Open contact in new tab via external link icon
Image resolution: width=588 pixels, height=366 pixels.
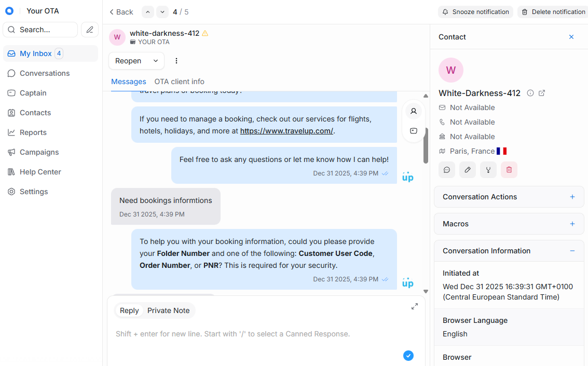pyautogui.click(x=542, y=93)
